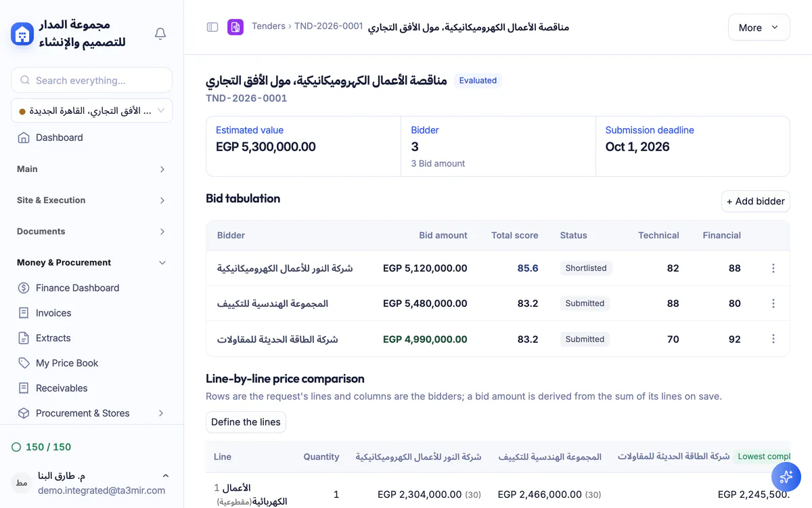The image size is (812, 508).
Task: Click bidder name شركة الطاقة الحديثة للمقاولات in tabulation
Action: click(x=277, y=339)
